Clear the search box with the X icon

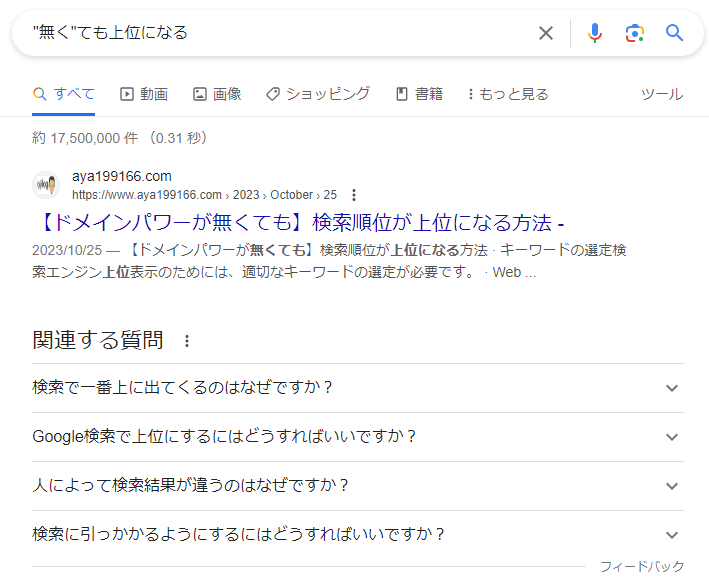tap(546, 33)
